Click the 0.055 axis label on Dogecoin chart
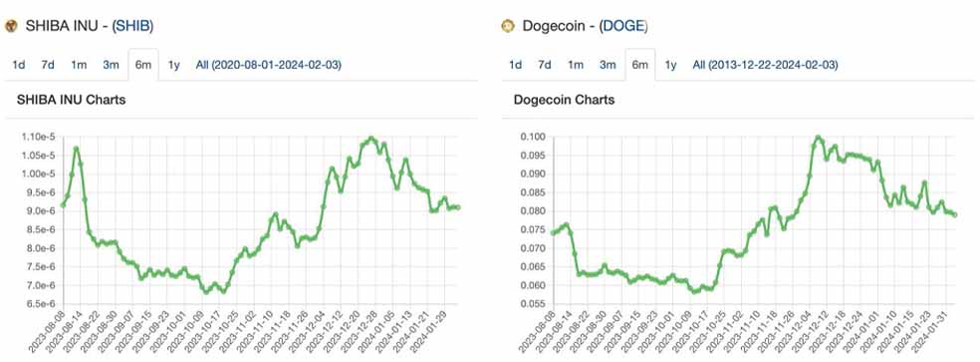Screen dimensions: 980x362 (532, 304)
